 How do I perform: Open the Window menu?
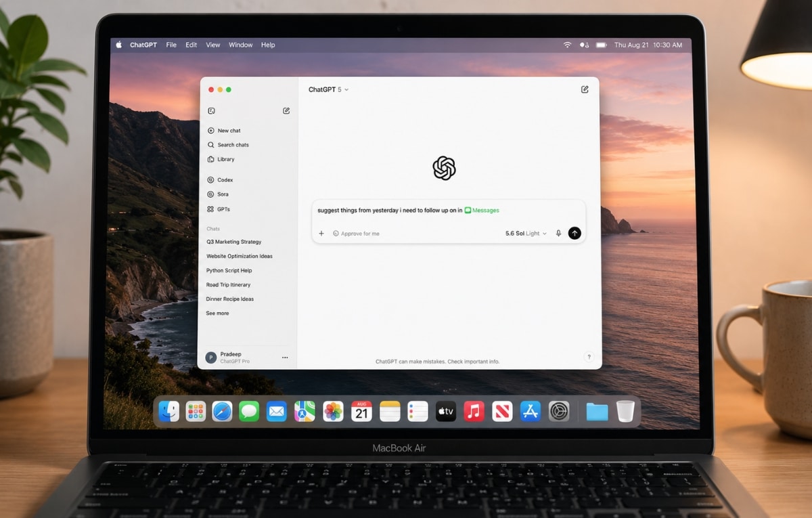(241, 45)
